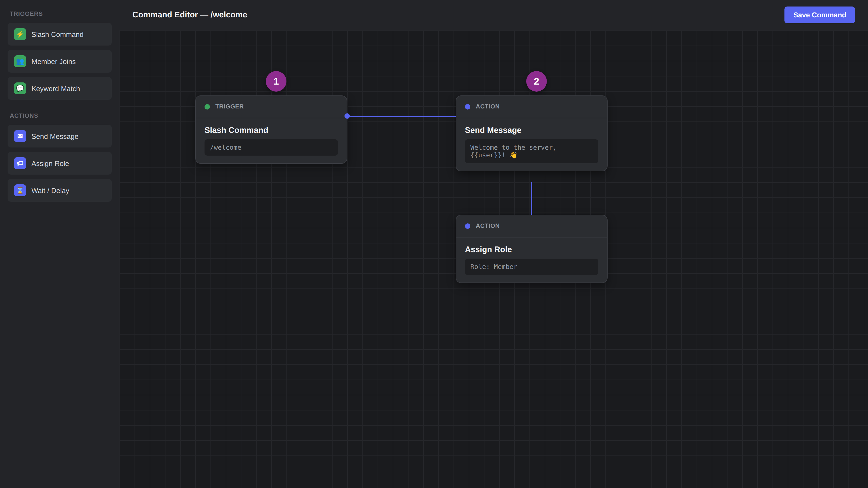The height and width of the screenshot is (488, 868).
Task: Click the green status dot on Trigger node
Action: tap(207, 107)
